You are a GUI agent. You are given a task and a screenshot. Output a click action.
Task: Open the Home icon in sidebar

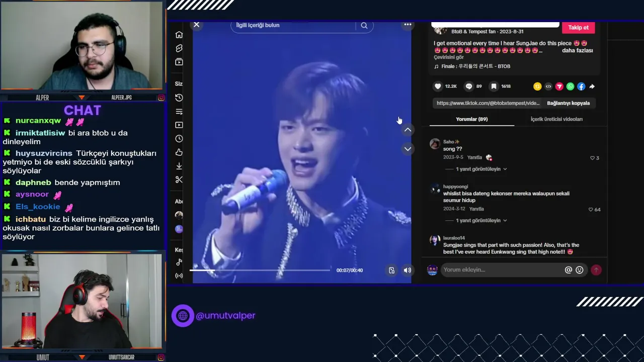[179, 35]
